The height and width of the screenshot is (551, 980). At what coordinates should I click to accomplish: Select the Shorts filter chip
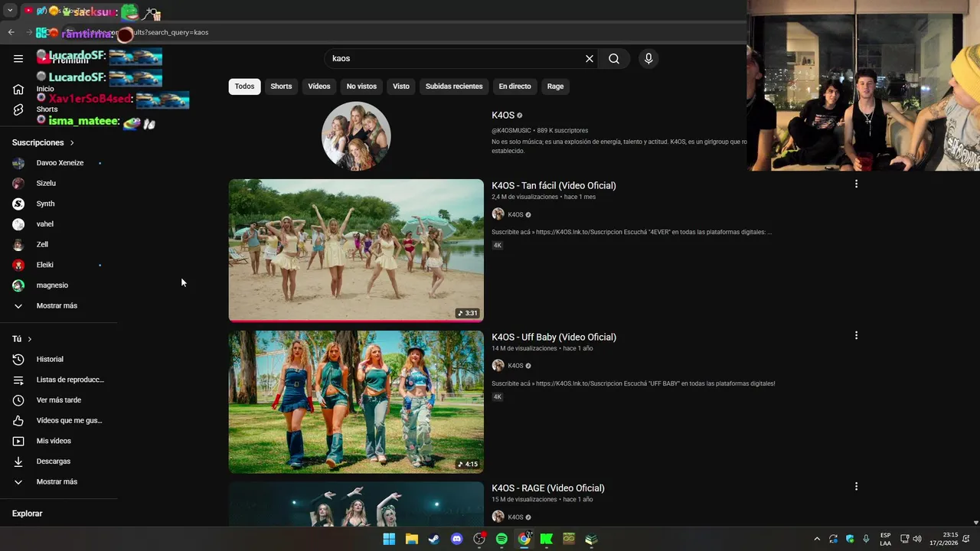pos(281,86)
